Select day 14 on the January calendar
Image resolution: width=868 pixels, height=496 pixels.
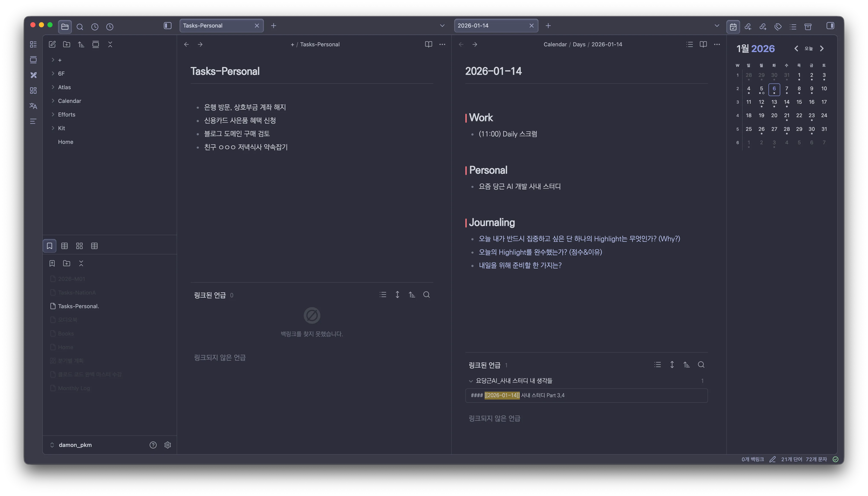pyautogui.click(x=787, y=102)
